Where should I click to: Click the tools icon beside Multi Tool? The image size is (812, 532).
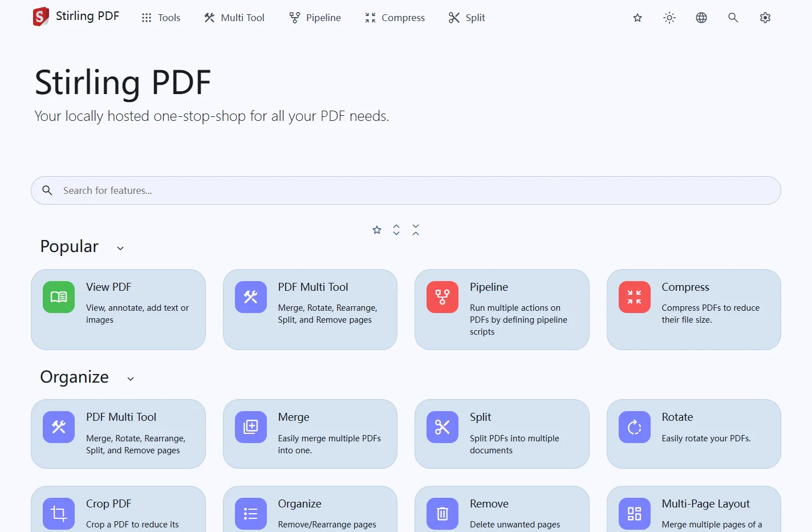pyautogui.click(x=209, y=18)
